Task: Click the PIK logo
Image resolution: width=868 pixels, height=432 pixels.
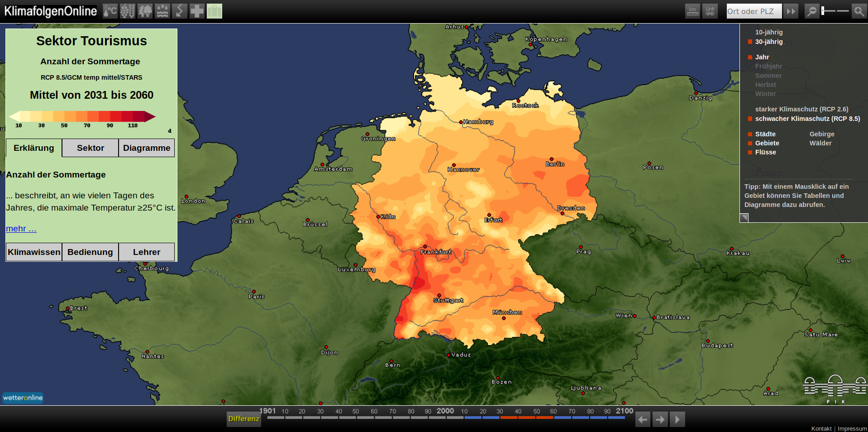Action: coord(835,389)
